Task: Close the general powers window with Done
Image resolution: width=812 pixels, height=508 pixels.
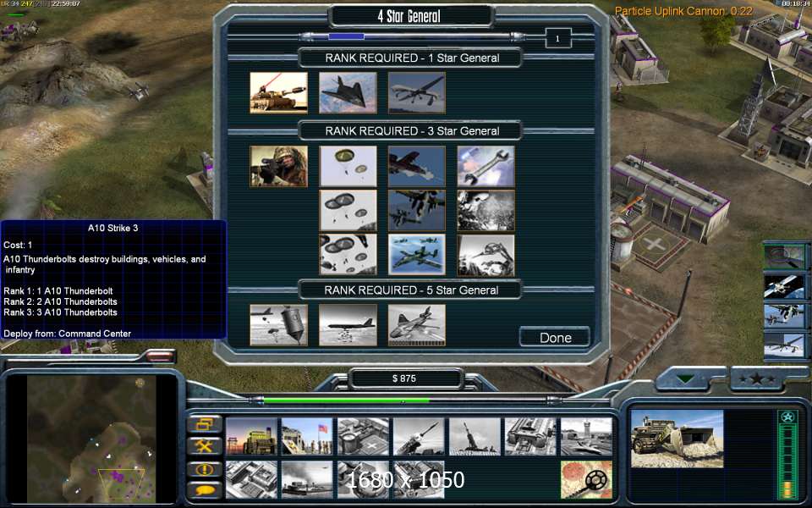Action: [555, 338]
